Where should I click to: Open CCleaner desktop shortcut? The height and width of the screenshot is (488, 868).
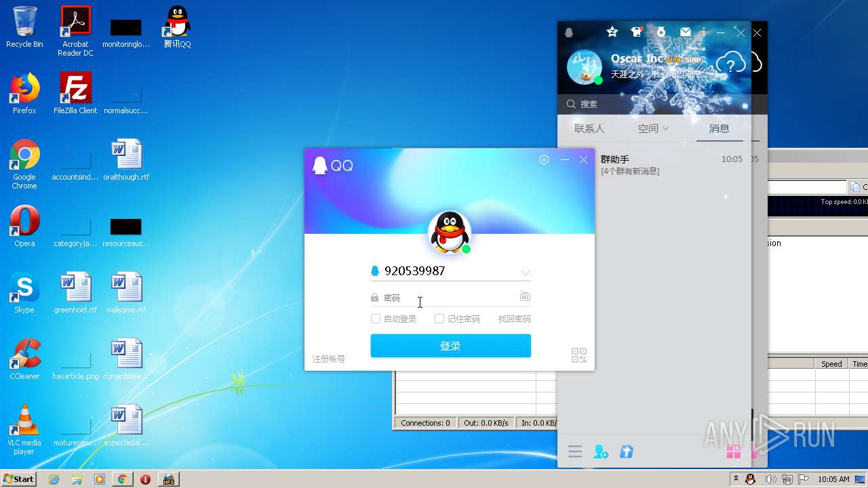tap(24, 359)
